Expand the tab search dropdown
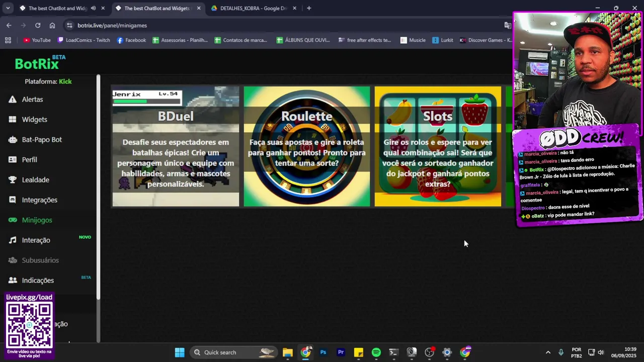This screenshot has height=362, width=644. tap(8, 8)
